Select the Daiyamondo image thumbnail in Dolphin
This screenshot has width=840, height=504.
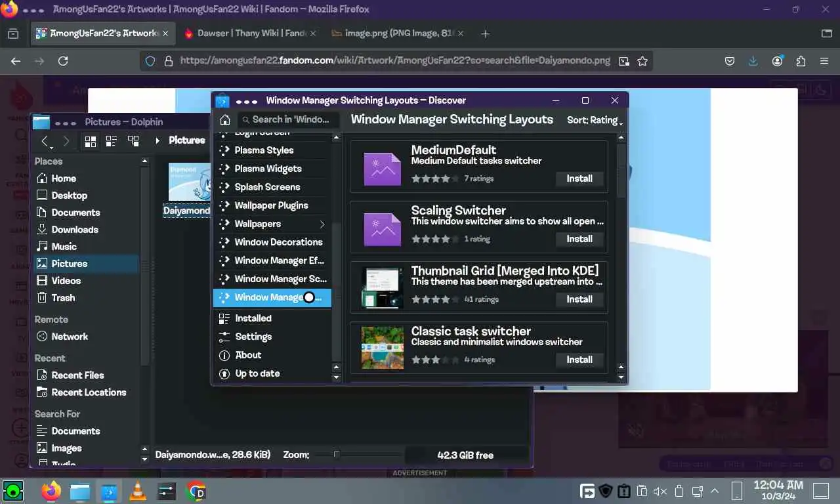pyautogui.click(x=189, y=182)
